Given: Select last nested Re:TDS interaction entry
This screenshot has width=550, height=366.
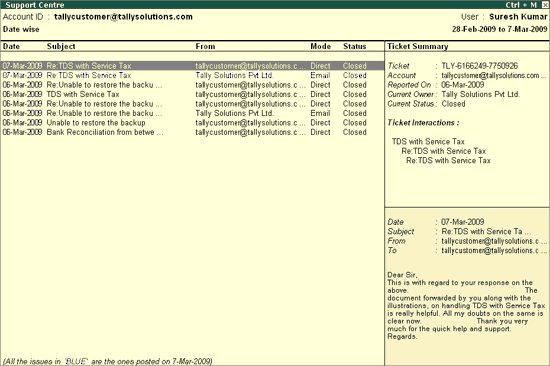Looking at the screenshot, I should [448, 160].
